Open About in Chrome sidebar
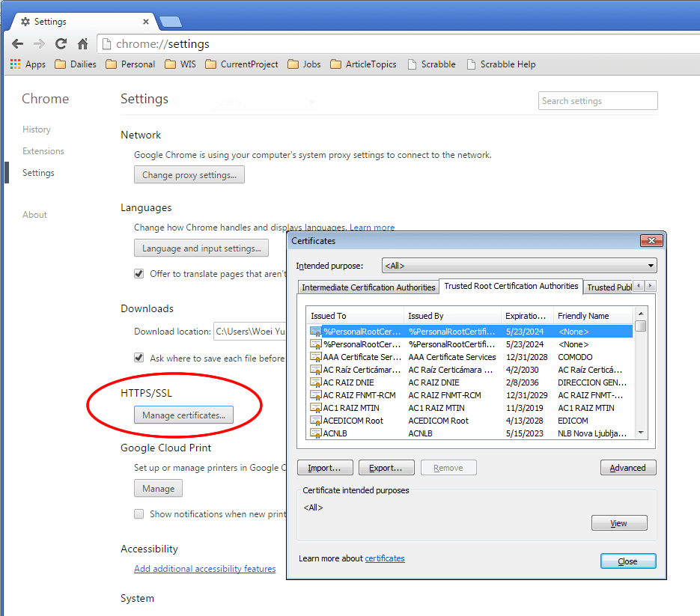The image size is (700, 616). (35, 215)
